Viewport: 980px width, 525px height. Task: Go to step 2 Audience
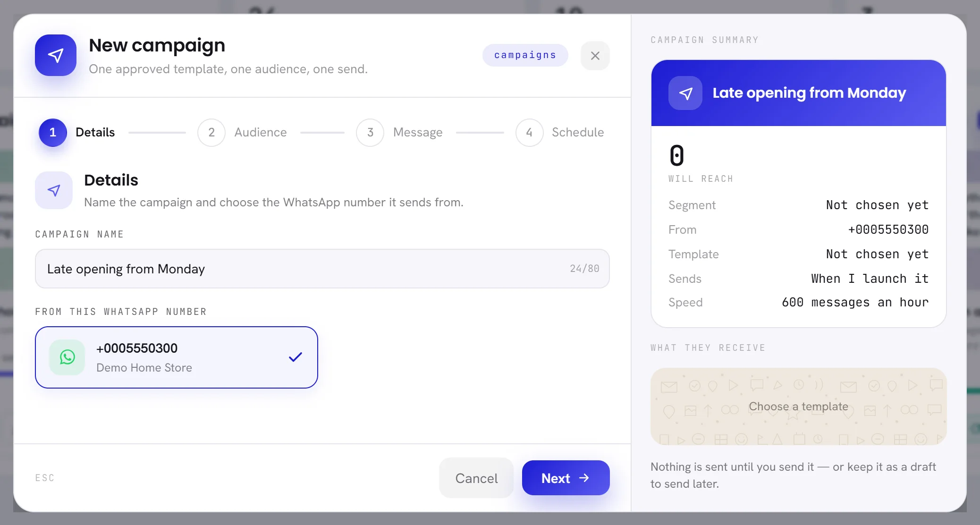242,132
